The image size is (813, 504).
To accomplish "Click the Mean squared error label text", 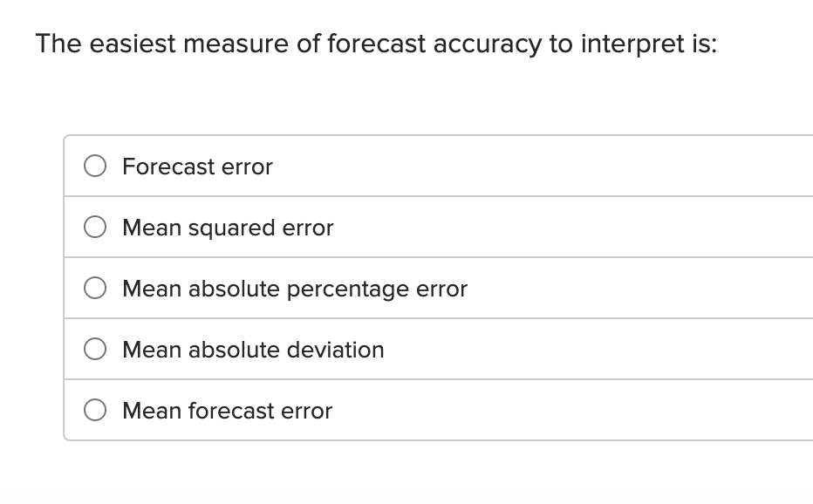I will pos(228,228).
